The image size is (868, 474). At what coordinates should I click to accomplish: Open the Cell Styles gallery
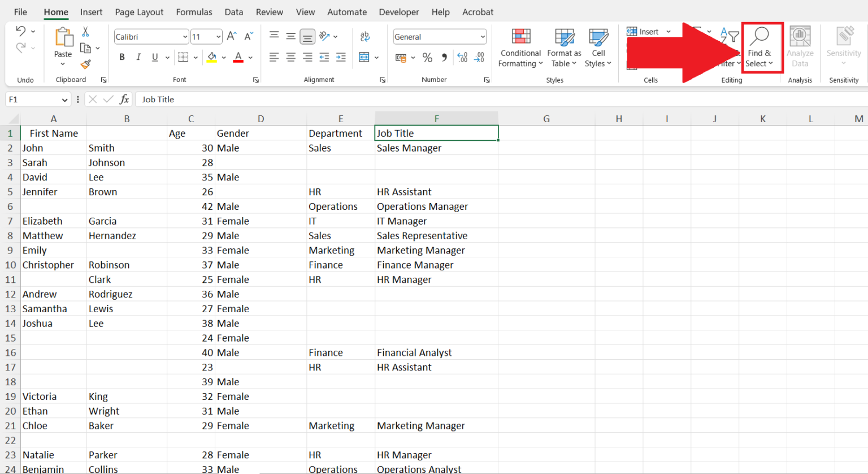tap(598, 48)
